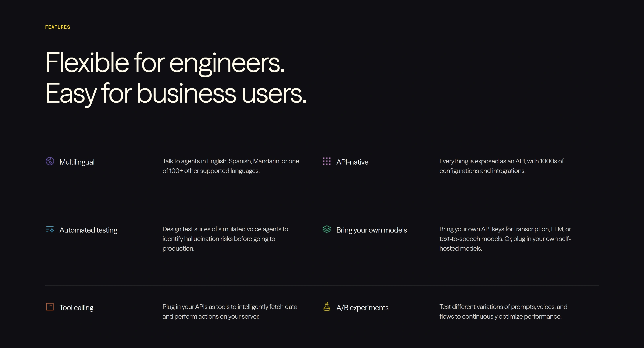Open the Automated testing feature heading
644x348 pixels.
(88, 230)
